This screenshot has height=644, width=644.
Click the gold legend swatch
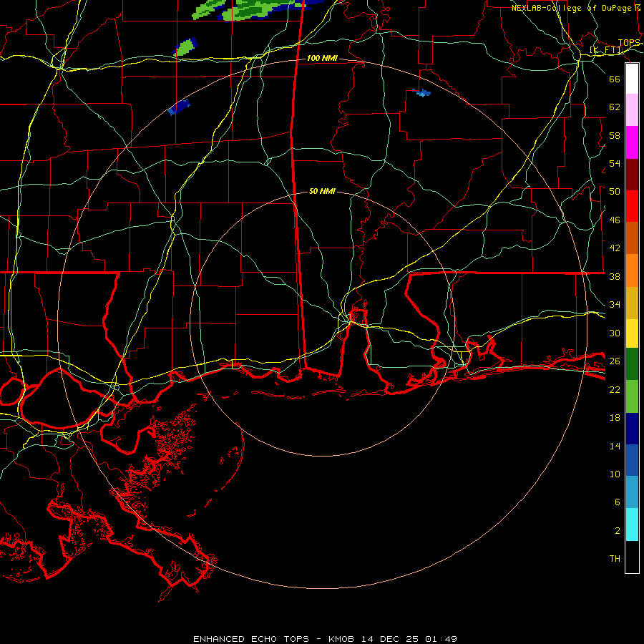(x=632, y=303)
